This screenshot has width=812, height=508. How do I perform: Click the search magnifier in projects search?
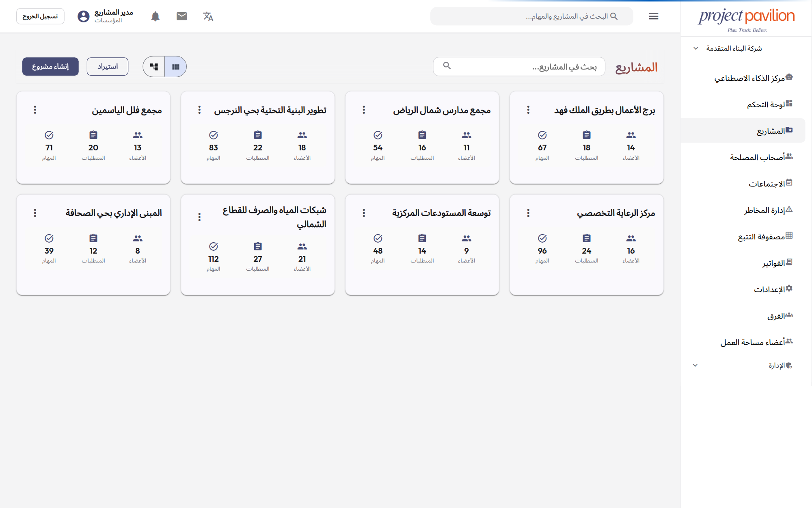447,65
